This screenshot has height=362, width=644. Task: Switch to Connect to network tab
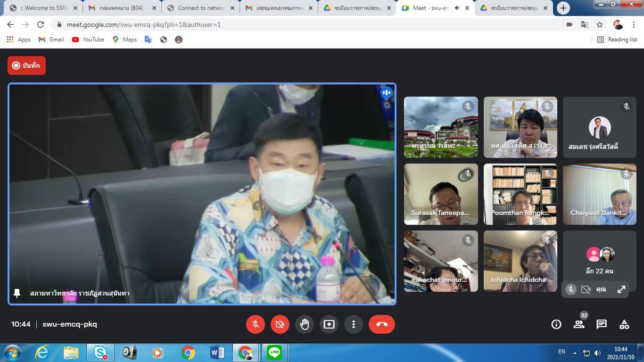[200, 8]
